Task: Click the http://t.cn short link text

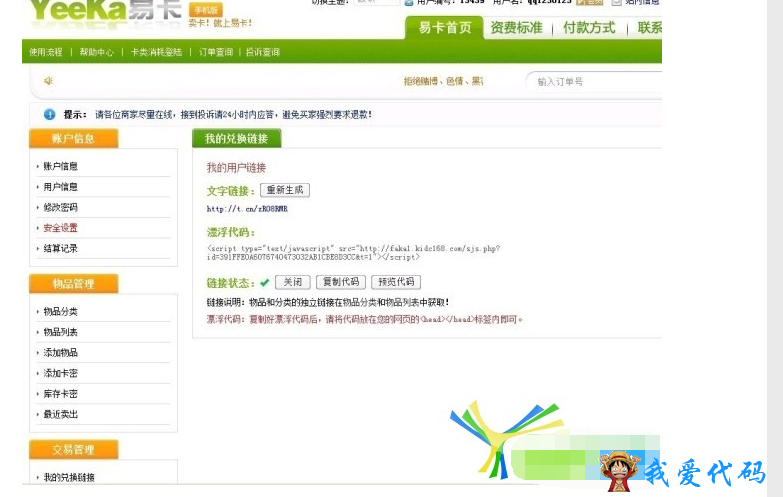Action: [x=247, y=209]
